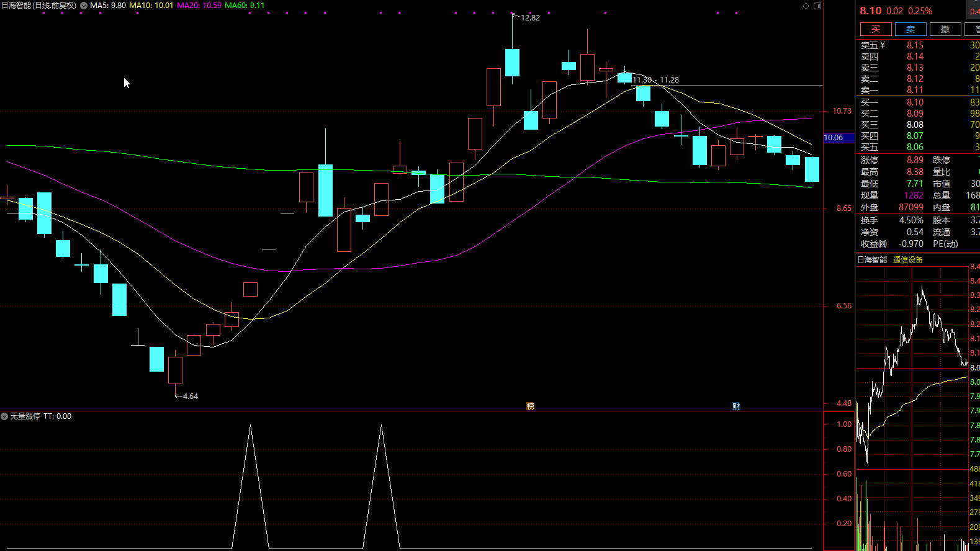Click the 收益(四) value -0.970
This screenshot has width=980, height=551.
(910, 244)
